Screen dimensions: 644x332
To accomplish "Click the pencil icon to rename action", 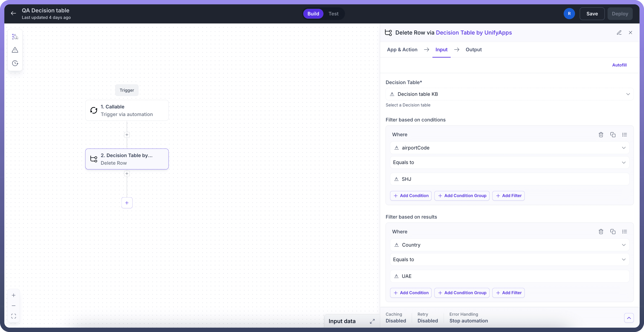I will [x=619, y=33].
